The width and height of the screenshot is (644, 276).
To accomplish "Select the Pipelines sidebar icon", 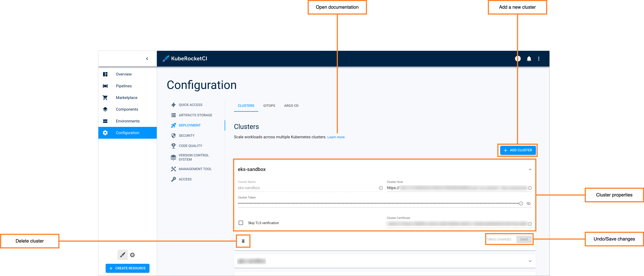I will pyautogui.click(x=105, y=86).
